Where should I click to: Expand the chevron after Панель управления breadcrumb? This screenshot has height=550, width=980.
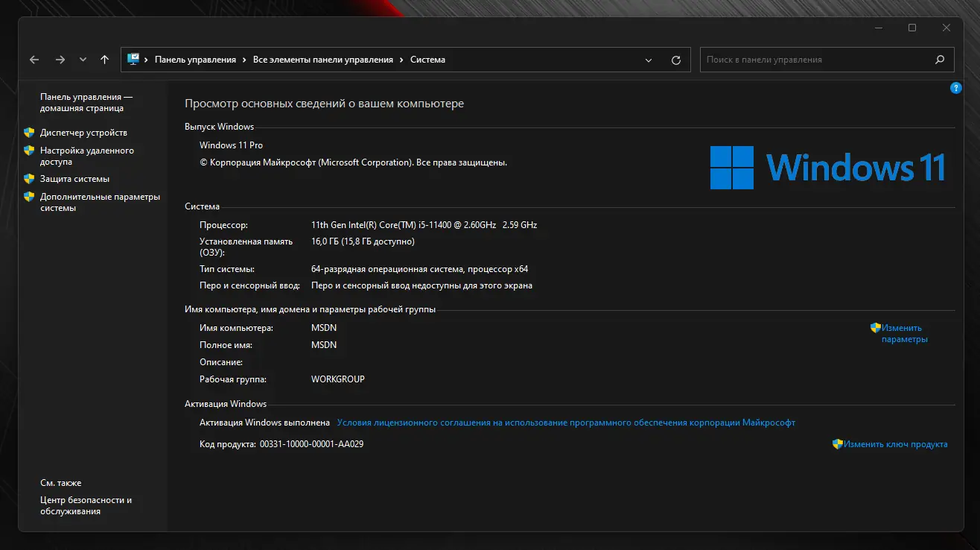tap(244, 60)
